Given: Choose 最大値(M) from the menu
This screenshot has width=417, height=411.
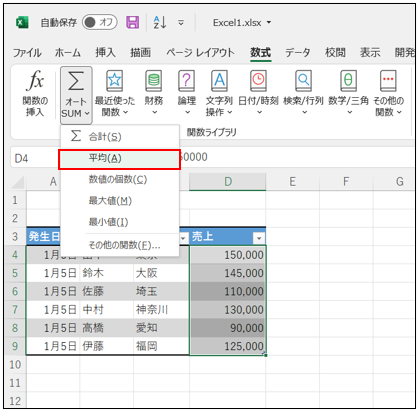Looking at the screenshot, I should pos(120,201).
